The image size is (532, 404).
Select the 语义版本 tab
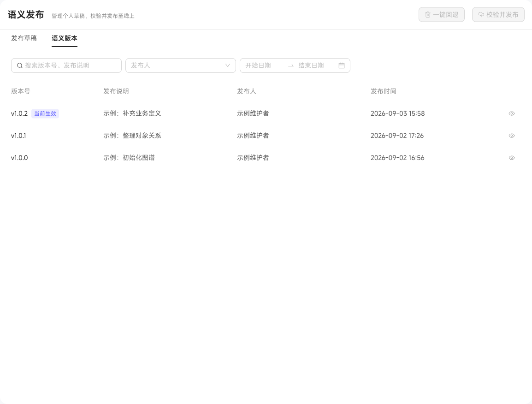(65, 38)
